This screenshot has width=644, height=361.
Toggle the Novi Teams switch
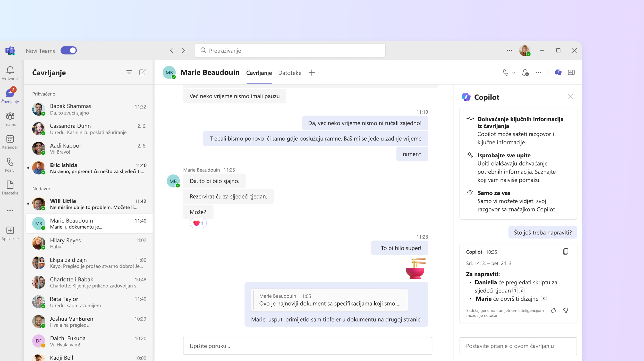coord(69,51)
